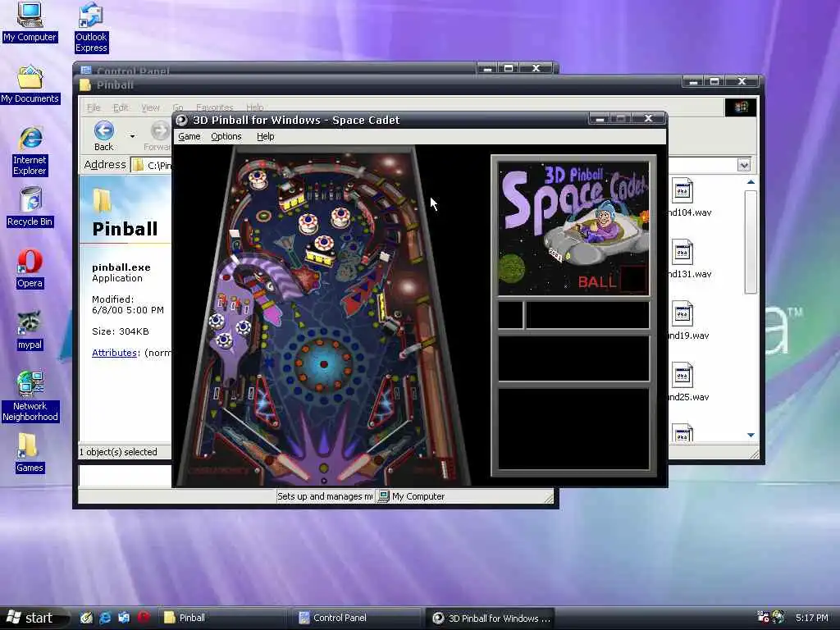Click the system tray clock

[x=811, y=618]
